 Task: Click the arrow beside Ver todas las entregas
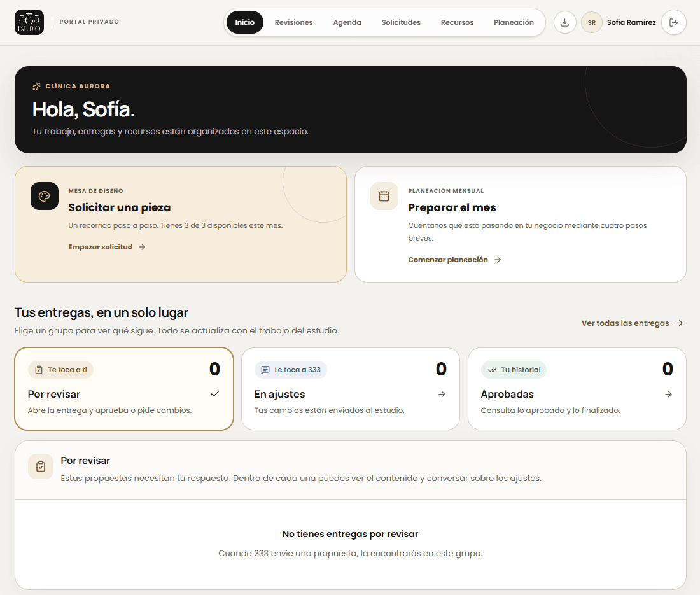680,323
